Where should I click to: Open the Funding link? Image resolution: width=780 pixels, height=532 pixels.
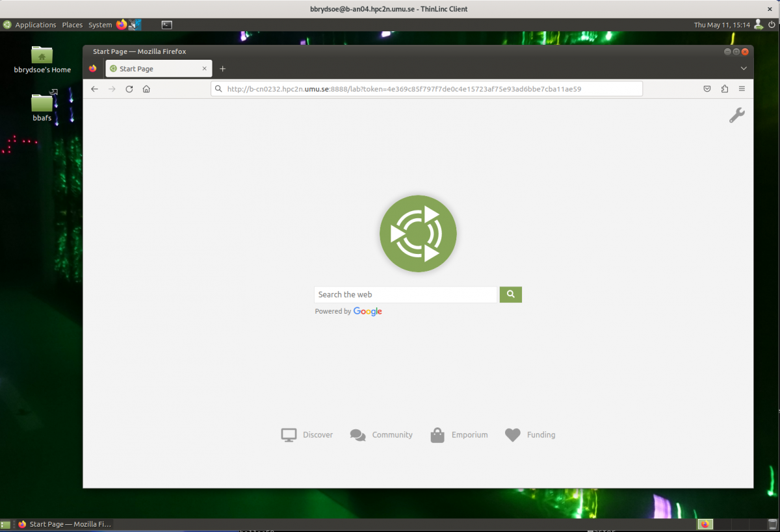click(530, 435)
